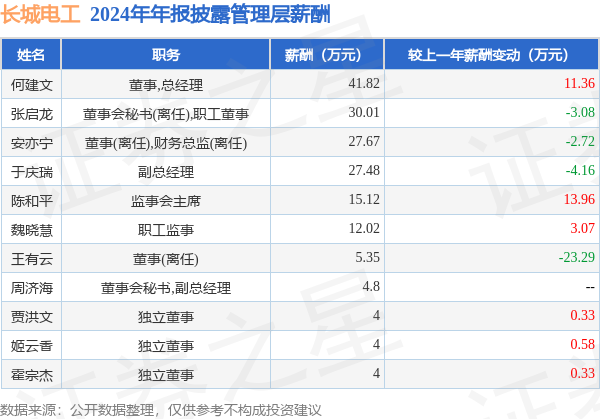Click the name 安亦宁
600x419 pixels.
tap(32, 143)
